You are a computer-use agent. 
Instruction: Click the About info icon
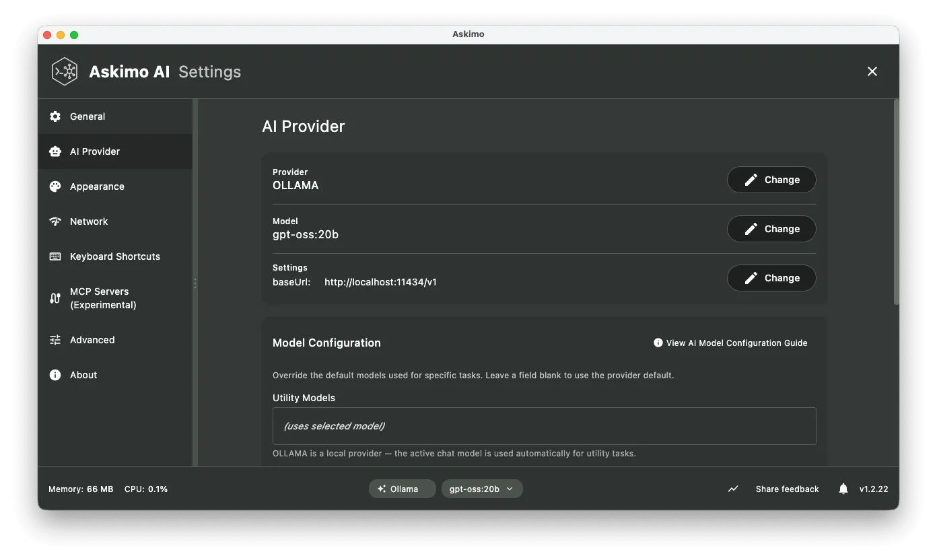point(55,375)
